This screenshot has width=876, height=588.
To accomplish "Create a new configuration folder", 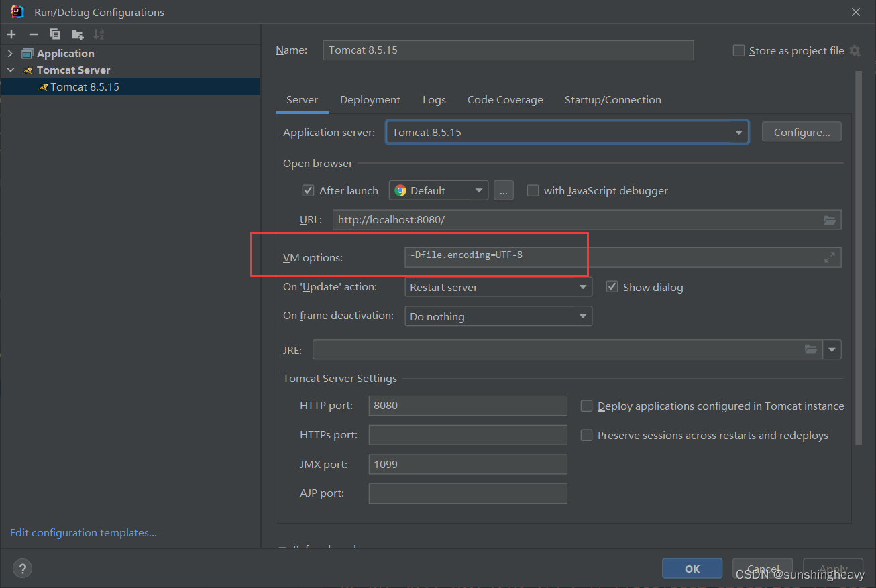I will (x=78, y=34).
